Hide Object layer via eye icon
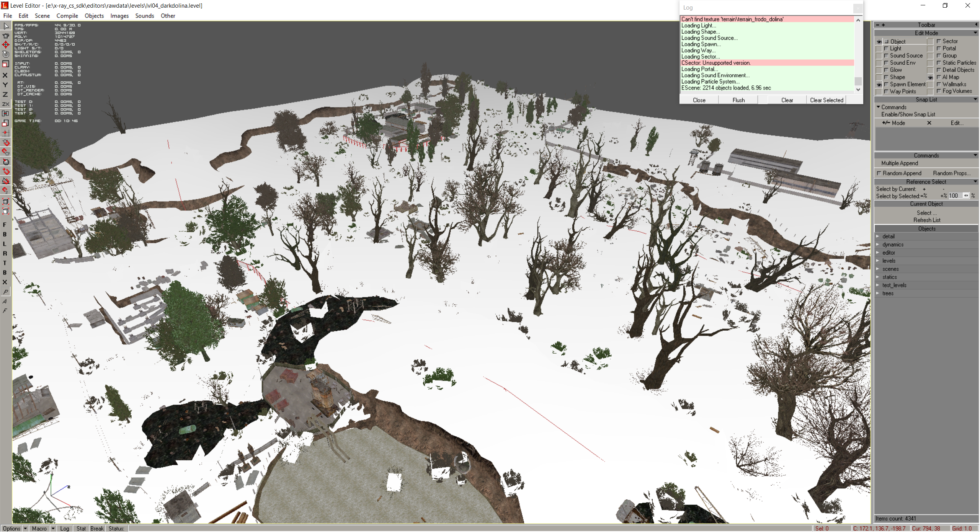The width and height of the screenshot is (980, 532). [879, 41]
